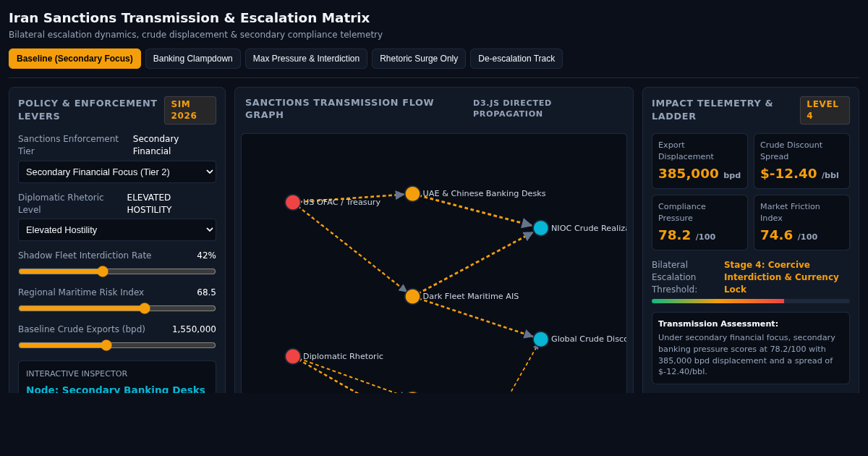Viewport: 868px width, 456px height.
Task: Click the Crude Discount Spread $-12.40 card
Action: tap(801, 161)
